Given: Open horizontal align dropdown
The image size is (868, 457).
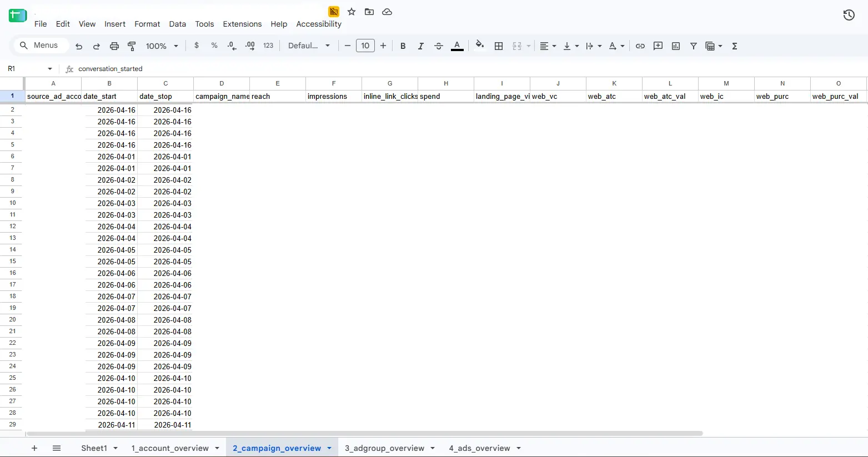Looking at the screenshot, I should coord(548,46).
